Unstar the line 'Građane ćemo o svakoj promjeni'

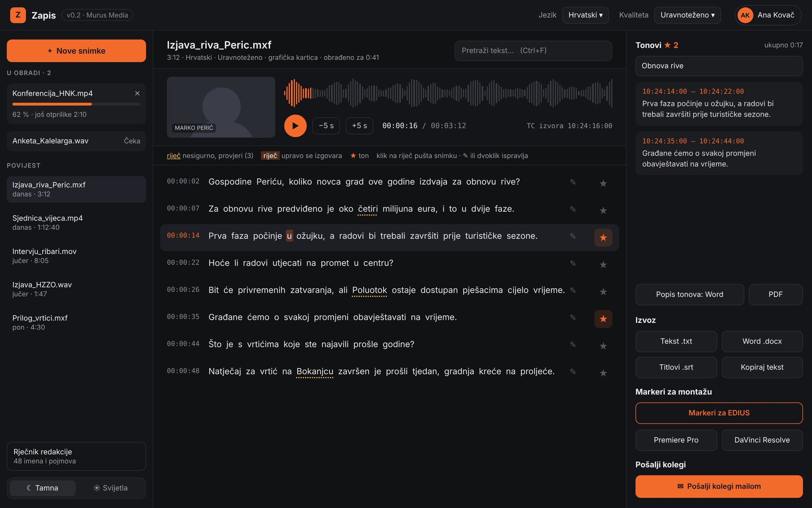tap(603, 319)
